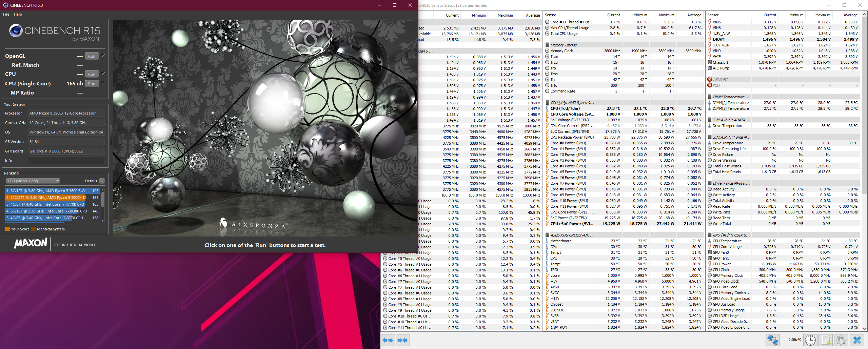Select ranking entry Intel Core i7-3930K CPU
Image resolution: width=868 pixels, height=349 pixels.
(x=53, y=211)
